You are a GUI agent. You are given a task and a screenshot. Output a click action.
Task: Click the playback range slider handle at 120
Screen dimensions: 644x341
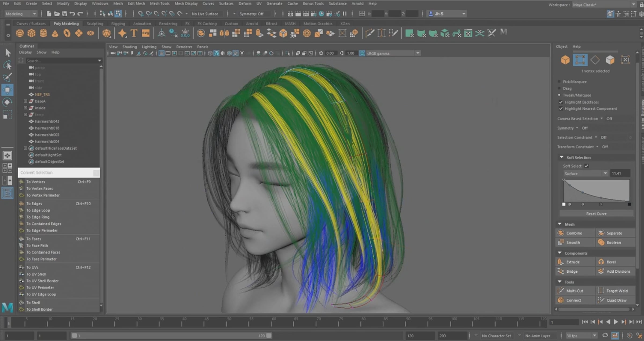tap(269, 335)
